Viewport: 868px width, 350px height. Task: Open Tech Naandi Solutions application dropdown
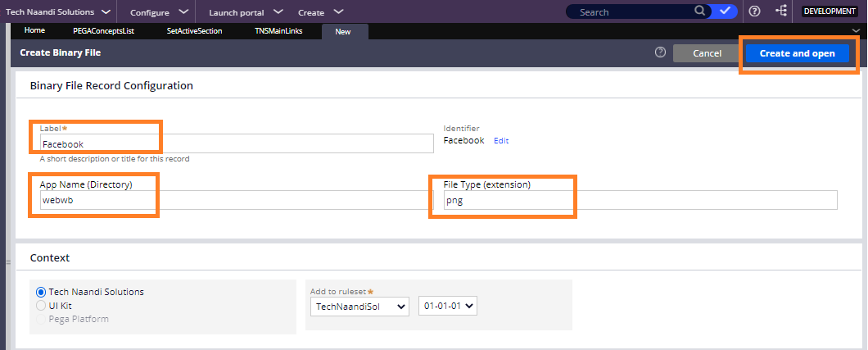(57, 11)
